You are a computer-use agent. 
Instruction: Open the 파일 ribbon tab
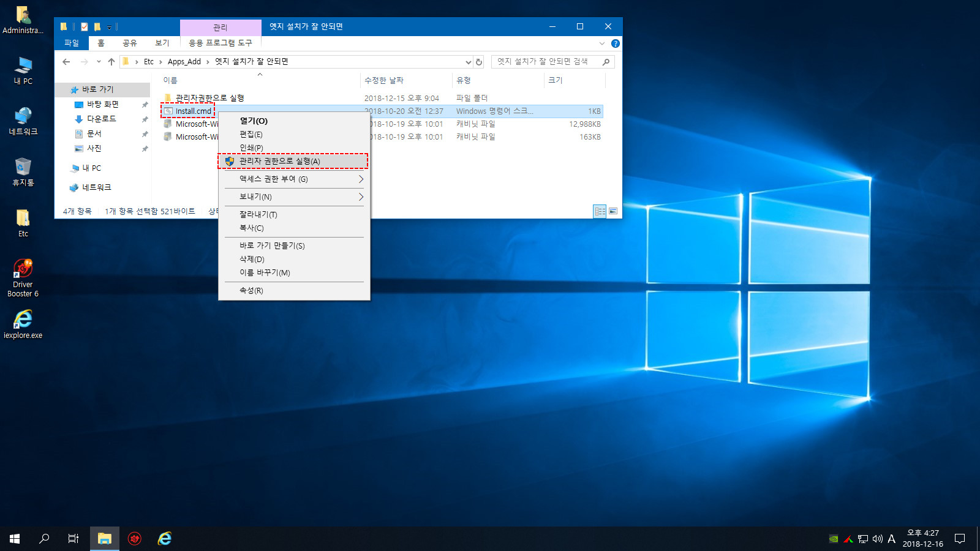point(72,43)
